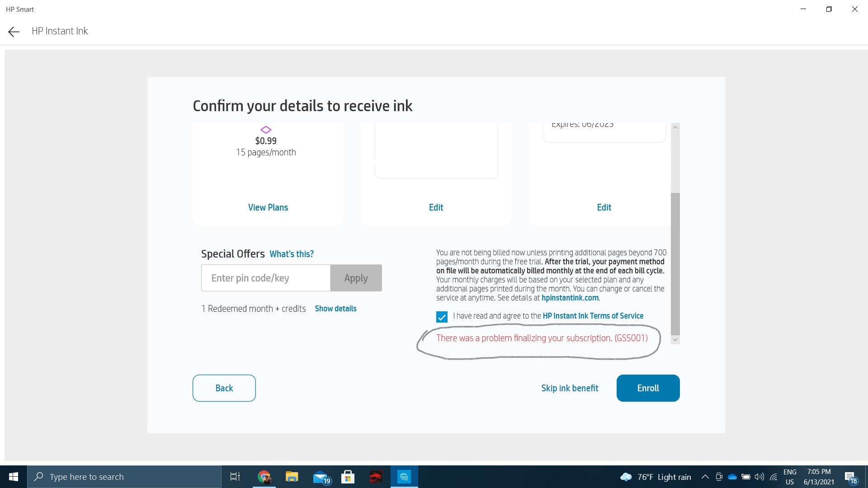Open Google Chrome from taskbar
Screen dimensions: 868x488
(x=264, y=477)
